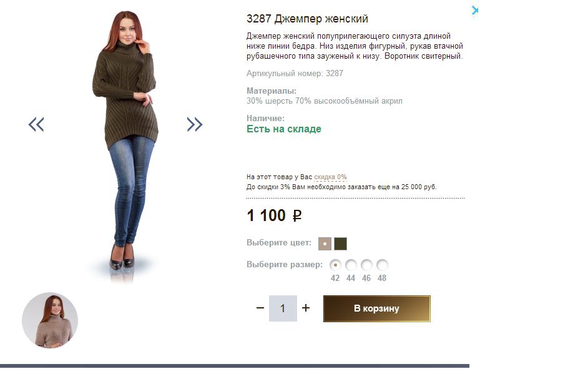588x374 pixels.
Task: Choose the beige color swatch
Action: [325, 244]
